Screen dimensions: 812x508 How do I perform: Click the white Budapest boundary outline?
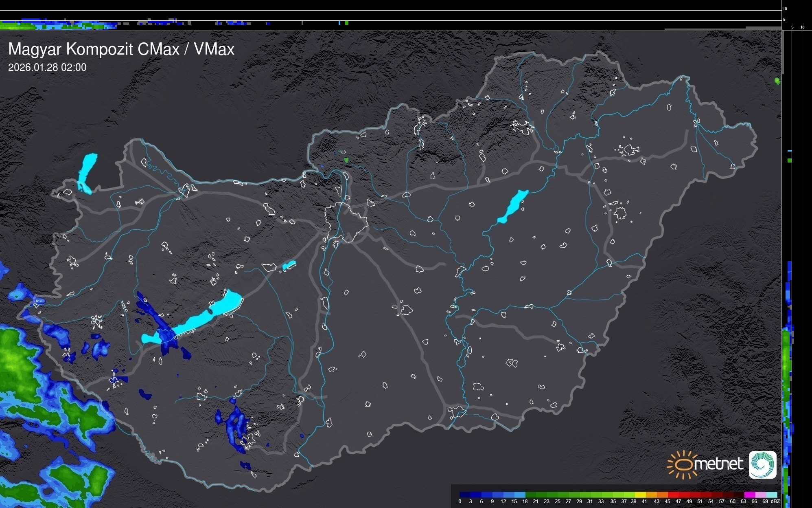click(346, 222)
